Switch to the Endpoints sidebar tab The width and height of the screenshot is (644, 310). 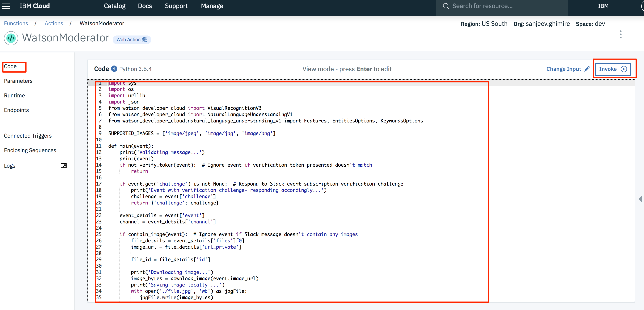coord(16,110)
